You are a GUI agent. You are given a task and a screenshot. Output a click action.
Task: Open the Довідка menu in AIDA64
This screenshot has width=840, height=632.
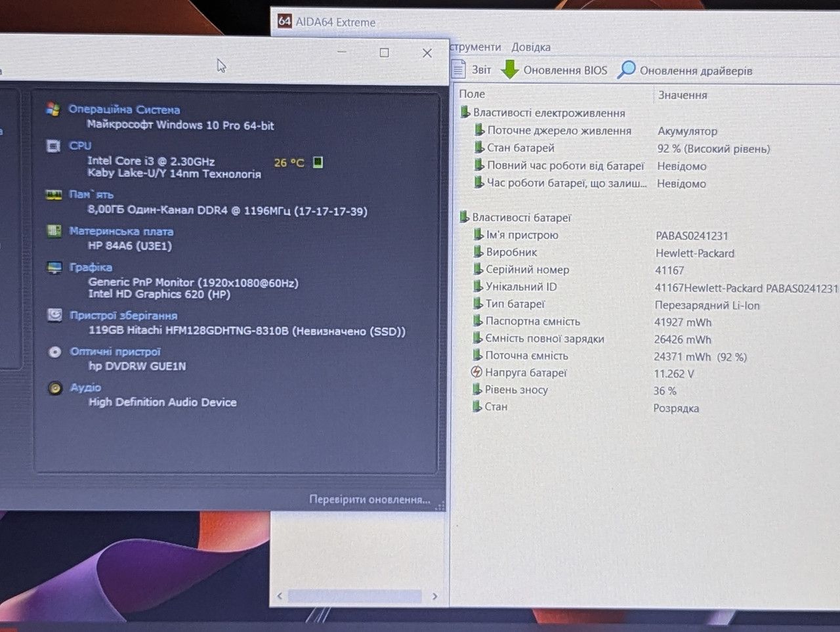pyautogui.click(x=531, y=47)
